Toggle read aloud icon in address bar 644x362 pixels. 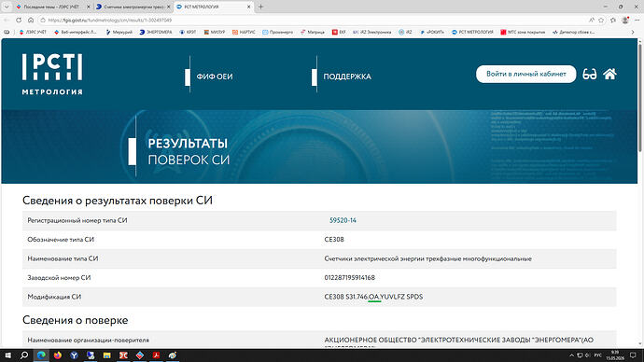[592, 21]
